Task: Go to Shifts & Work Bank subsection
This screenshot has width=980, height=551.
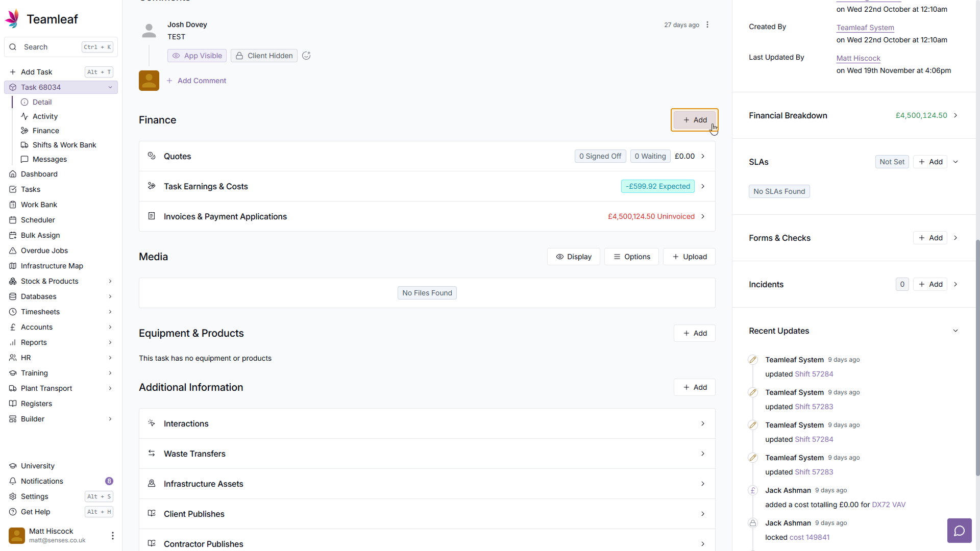Action: pyautogui.click(x=64, y=145)
